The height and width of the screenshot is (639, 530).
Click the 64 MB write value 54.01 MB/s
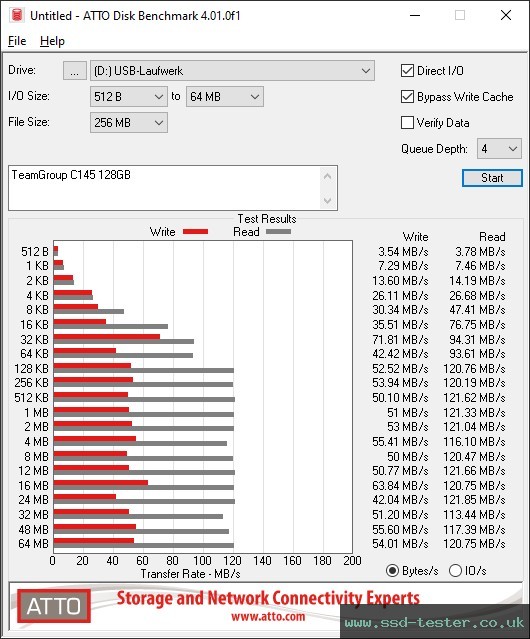(400, 544)
